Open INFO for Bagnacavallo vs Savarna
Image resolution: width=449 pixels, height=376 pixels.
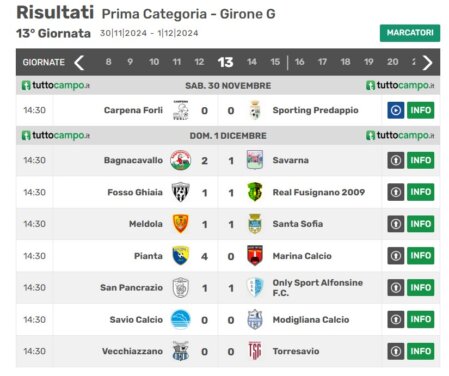[421, 160]
